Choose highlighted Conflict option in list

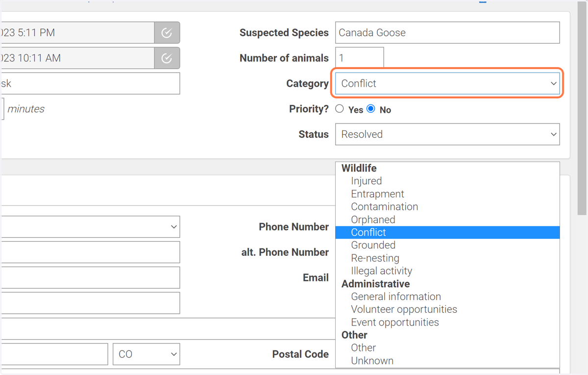[x=447, y=232]
